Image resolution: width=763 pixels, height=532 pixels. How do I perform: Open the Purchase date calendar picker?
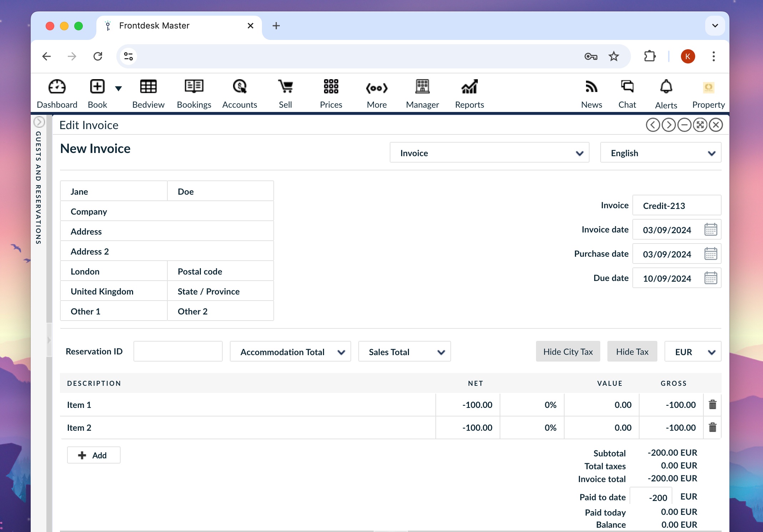tap(711, 254)
